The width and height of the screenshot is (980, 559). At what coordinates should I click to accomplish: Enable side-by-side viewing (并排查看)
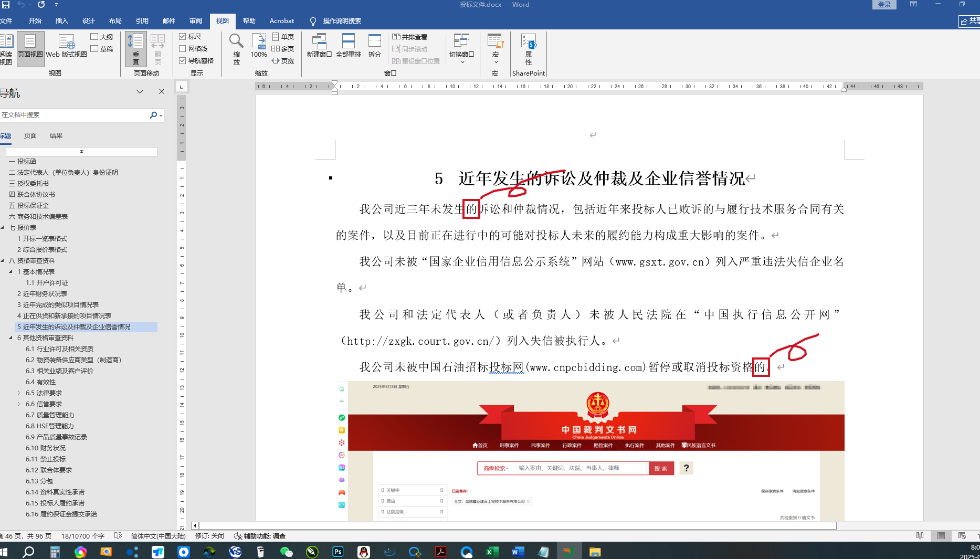(409, 37)
